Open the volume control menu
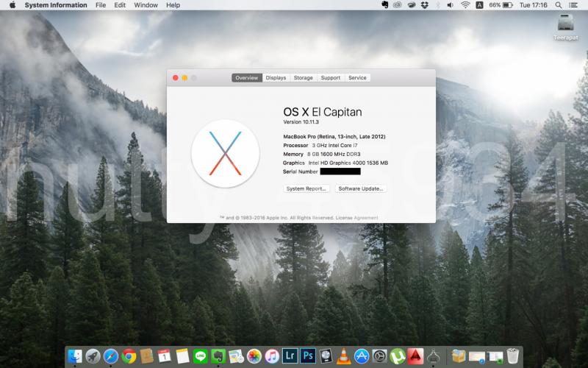This screenshot has width=588, height=368. (x=450, y=5)
